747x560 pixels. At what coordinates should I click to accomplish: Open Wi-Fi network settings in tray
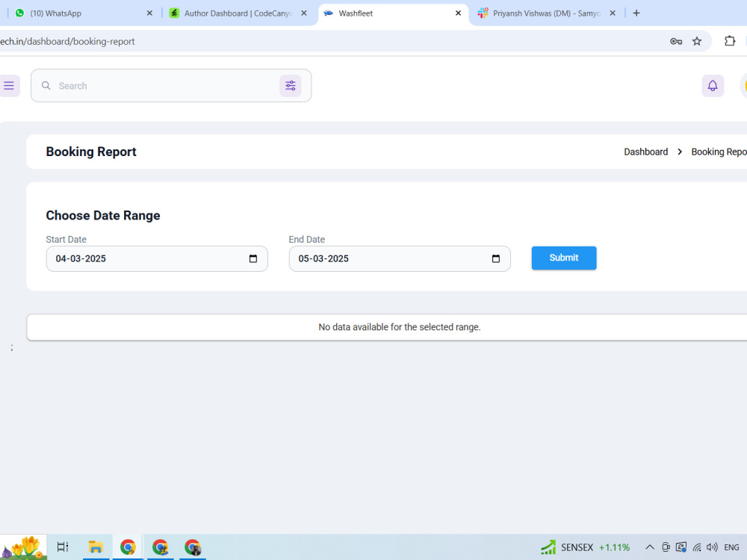pos(697,547)
